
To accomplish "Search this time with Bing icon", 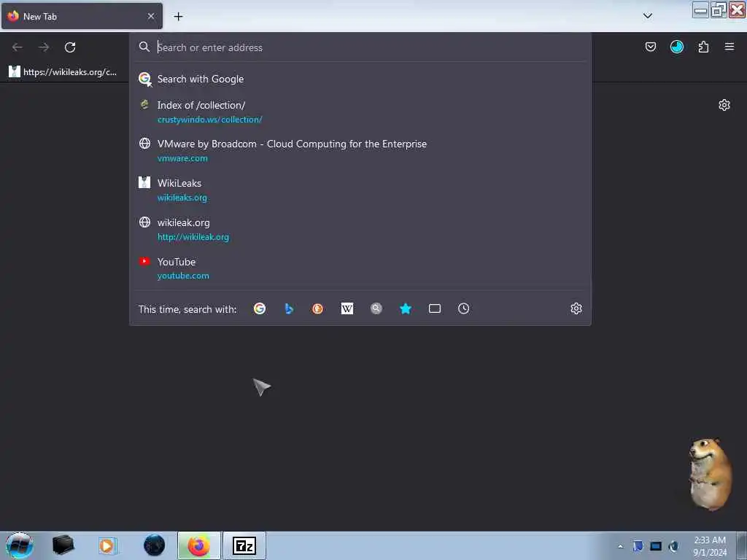I will [289, 308].
